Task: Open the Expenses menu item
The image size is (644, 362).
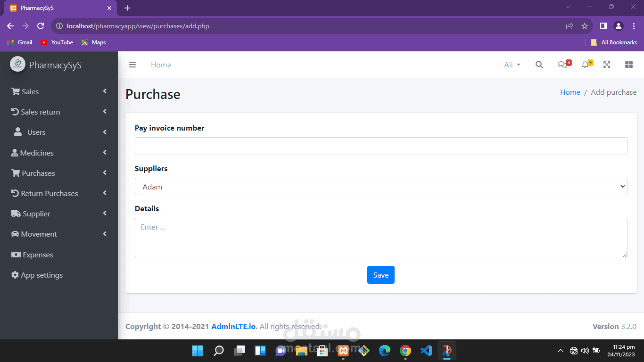Action: (59, 255)
